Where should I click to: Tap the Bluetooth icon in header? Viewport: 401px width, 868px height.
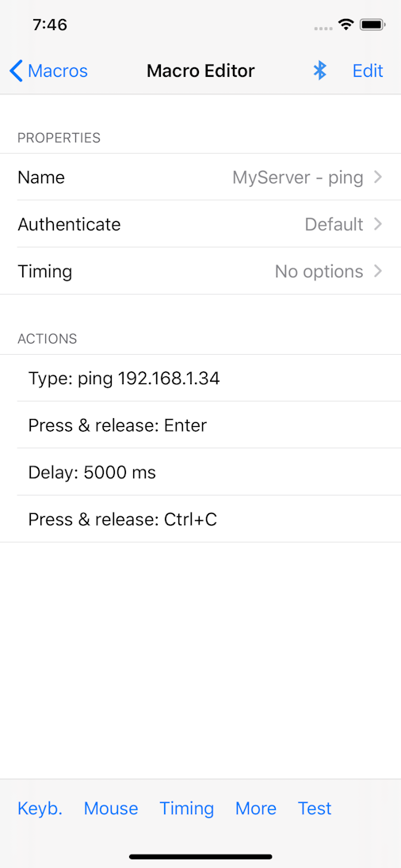(x=319, y=70)
